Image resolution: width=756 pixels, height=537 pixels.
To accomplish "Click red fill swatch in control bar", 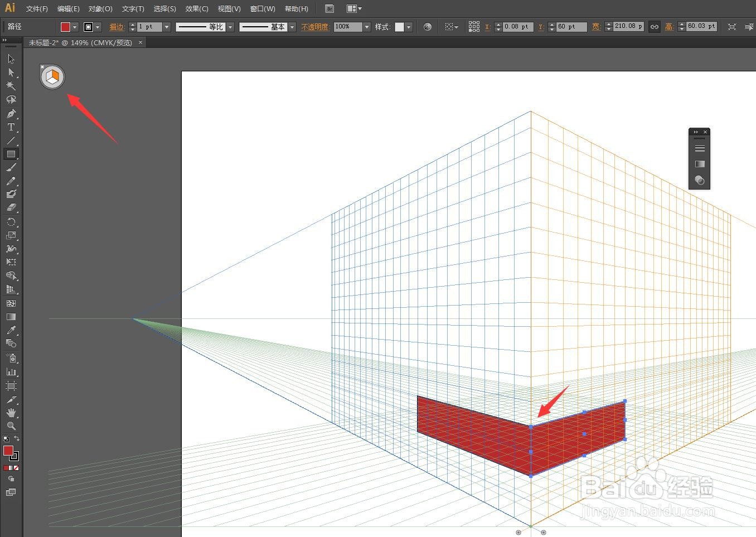I will tap(66, 27).
